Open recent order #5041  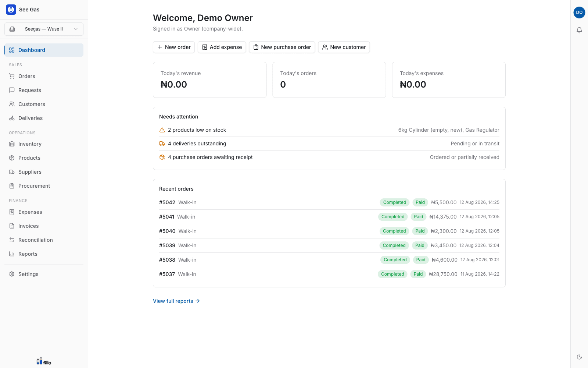tap(329, 217)
